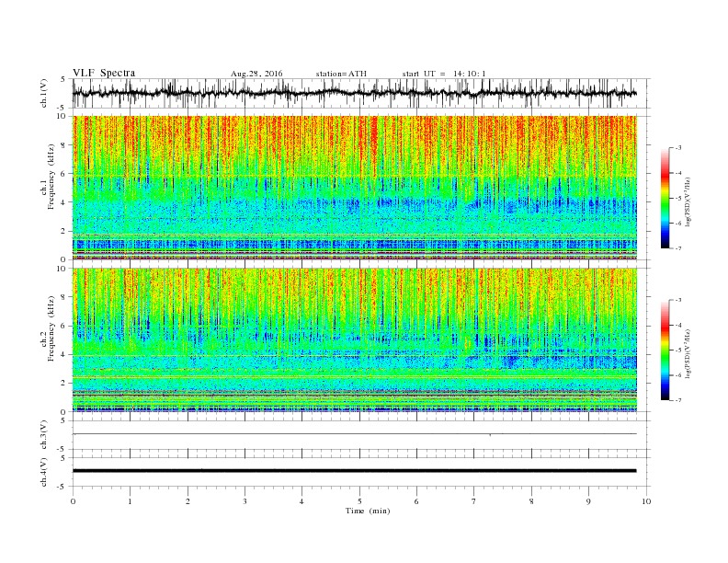Click the color scale bar beside ch.2 spectrogram
The image size is (728, 563).
(665, 350)
